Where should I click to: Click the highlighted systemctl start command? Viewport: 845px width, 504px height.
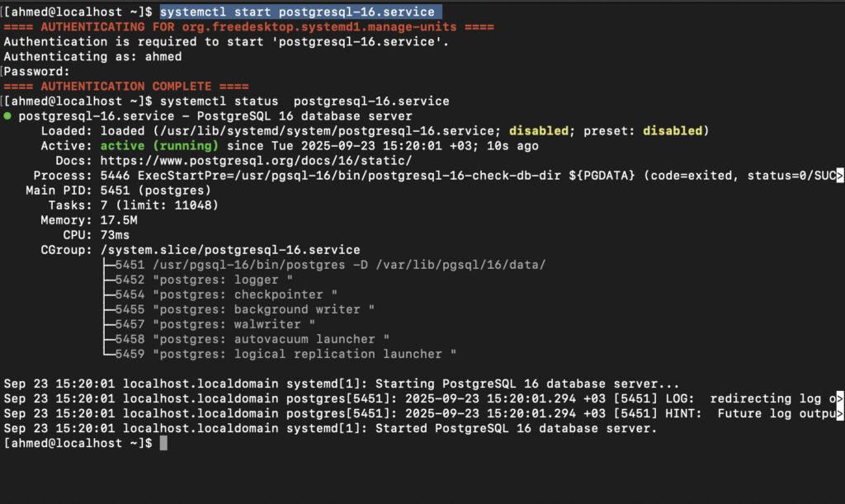click(297, 12)
